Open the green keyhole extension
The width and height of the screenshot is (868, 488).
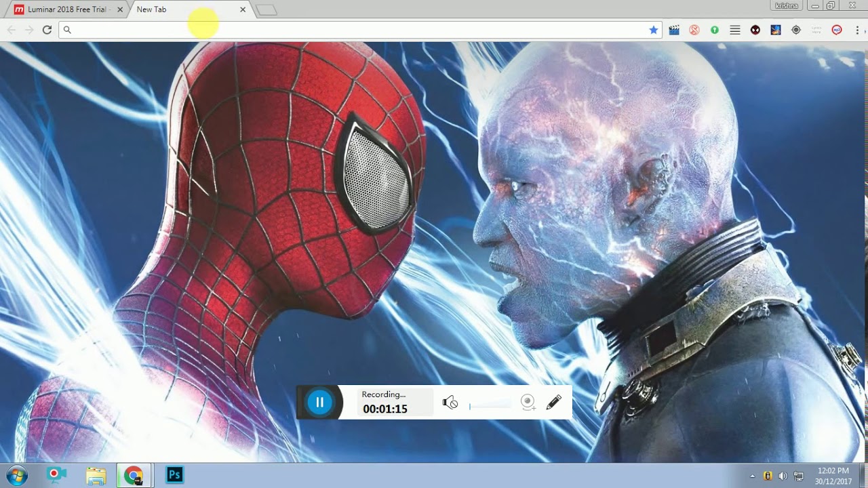[x=715, y=30]
